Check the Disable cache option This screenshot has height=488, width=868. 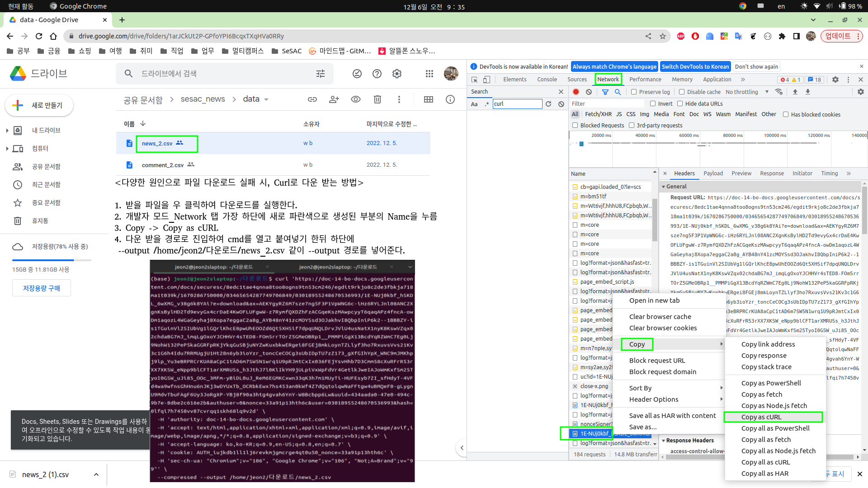tap(682, 92)
